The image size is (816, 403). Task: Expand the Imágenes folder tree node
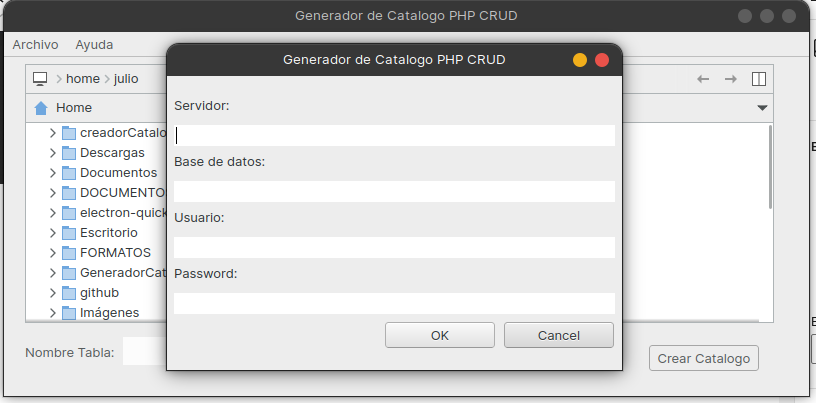click(x=53, y=313)
